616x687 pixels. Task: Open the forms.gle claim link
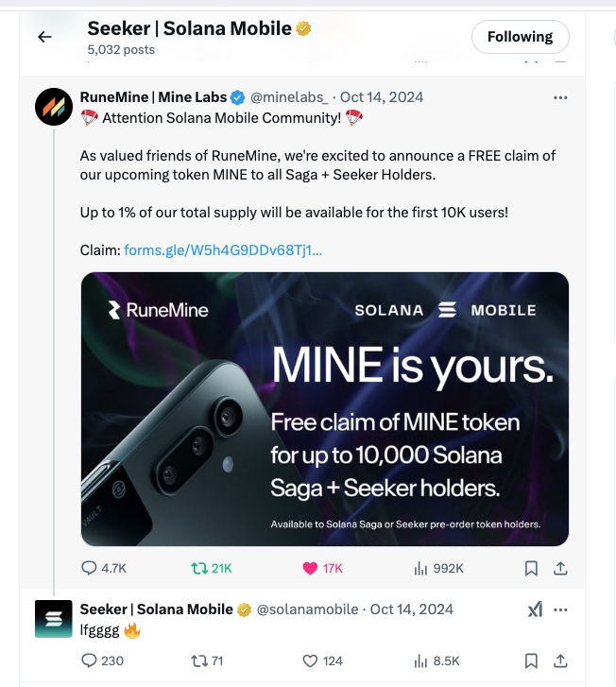(223, 250)
